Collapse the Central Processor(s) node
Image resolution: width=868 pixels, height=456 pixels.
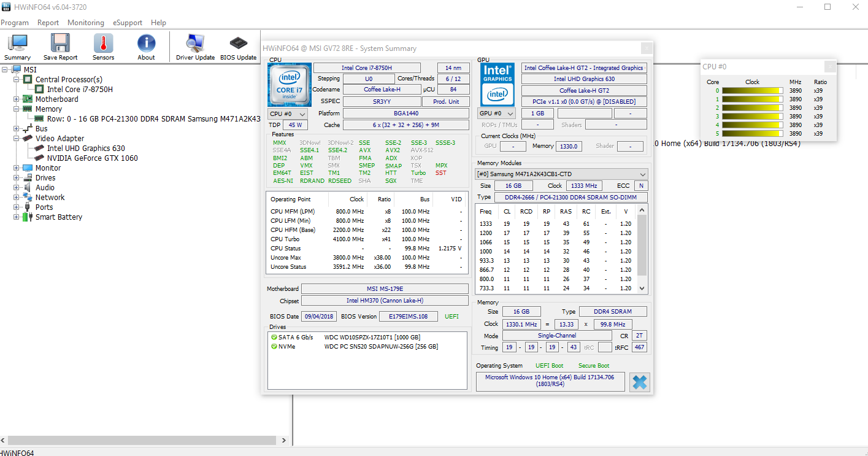pyautogui.click(x=16, y=79)
